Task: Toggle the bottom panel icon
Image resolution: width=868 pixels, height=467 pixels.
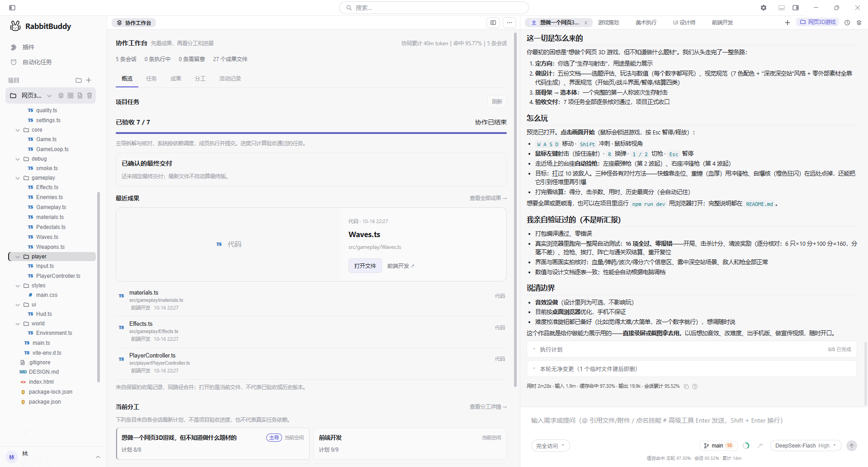Action: click(782, 8)
